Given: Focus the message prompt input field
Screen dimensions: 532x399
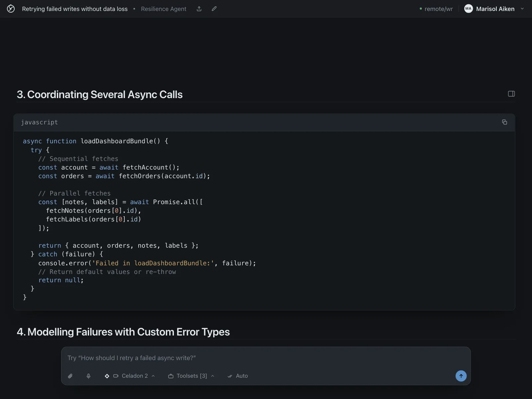Looking at the screenshot, I should coord(266,358).
